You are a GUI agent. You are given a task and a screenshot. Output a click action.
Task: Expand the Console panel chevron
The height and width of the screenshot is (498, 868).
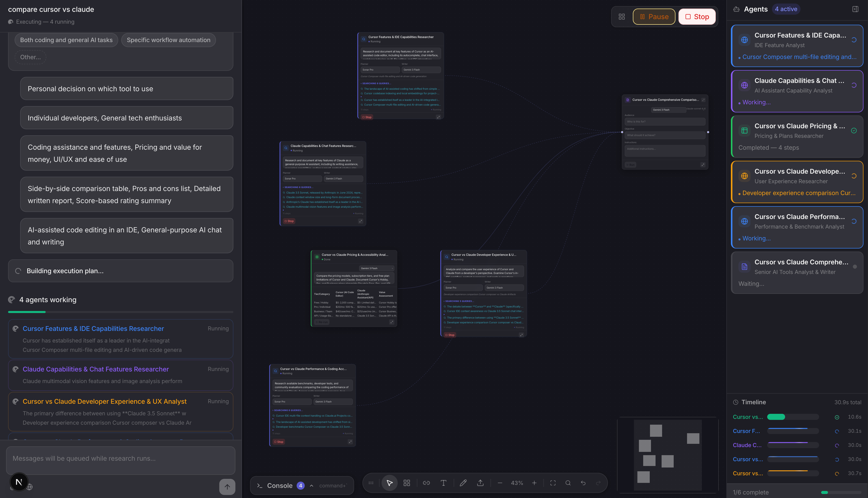coord(311,486)
